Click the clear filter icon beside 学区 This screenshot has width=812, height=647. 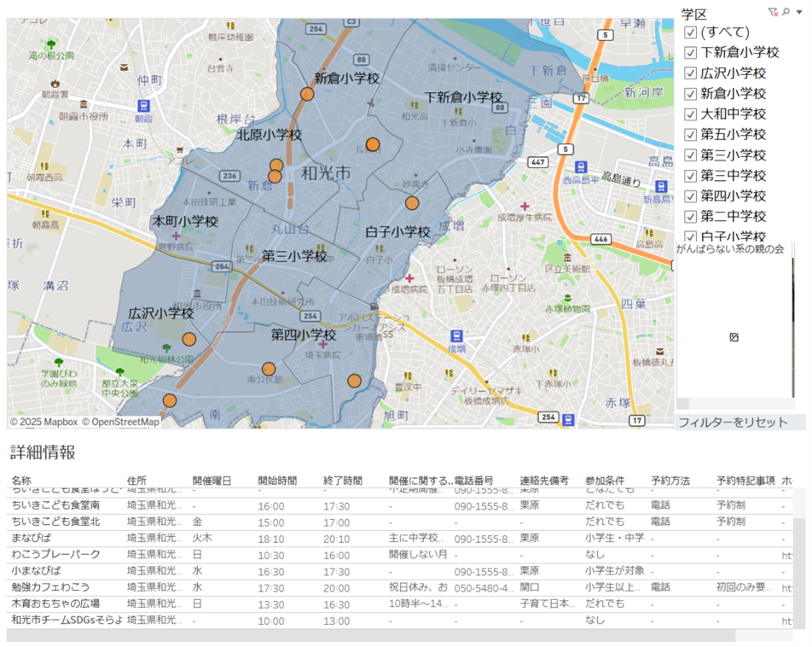[772, 12]
